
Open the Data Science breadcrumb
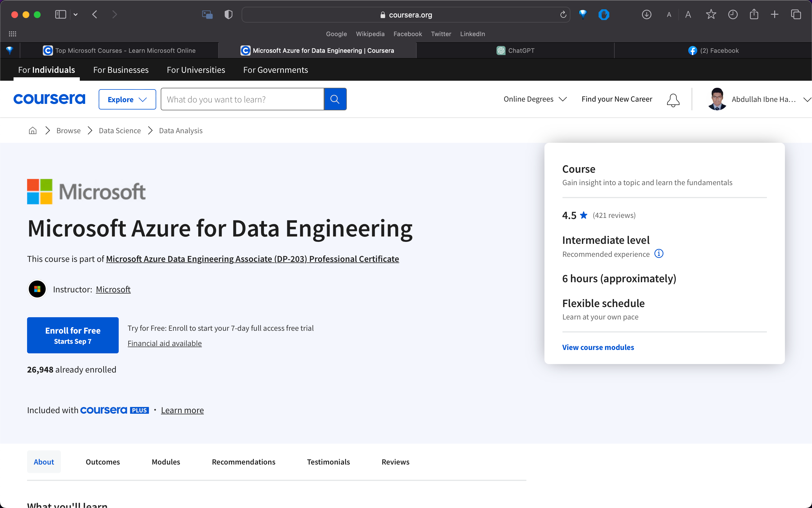(x=120, y=130)
